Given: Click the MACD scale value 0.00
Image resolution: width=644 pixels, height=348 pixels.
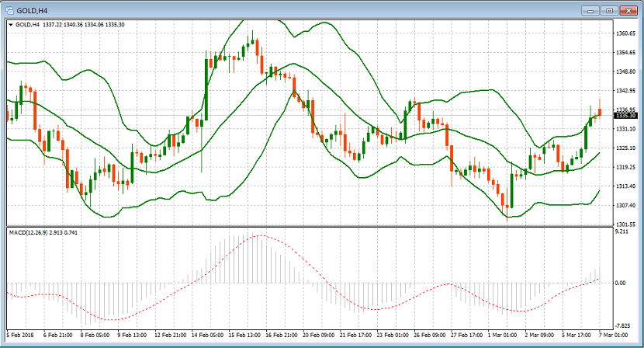Looking at the screenshot, I should 621,283.
